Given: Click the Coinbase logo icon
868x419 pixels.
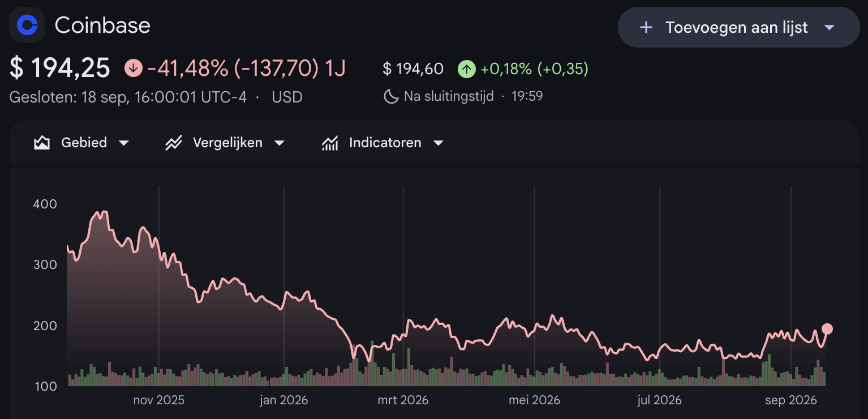Looking at the screenshot, I should [x=27, y=25].
